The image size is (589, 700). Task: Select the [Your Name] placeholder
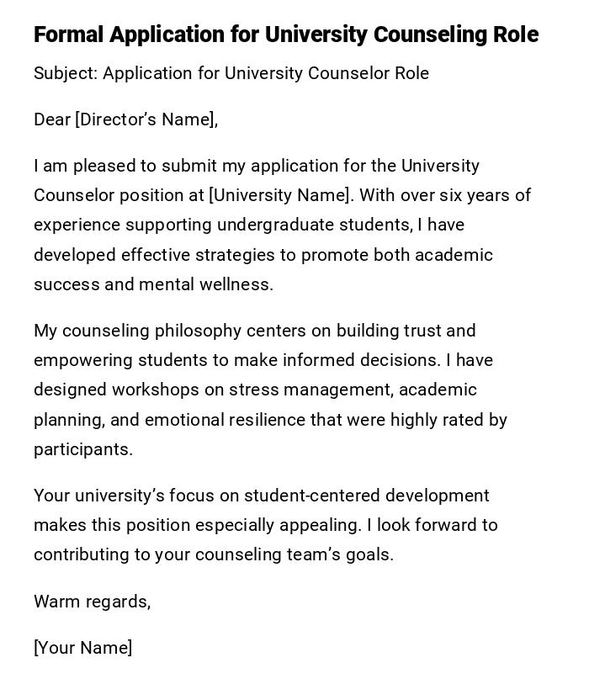tap(82, 648)
